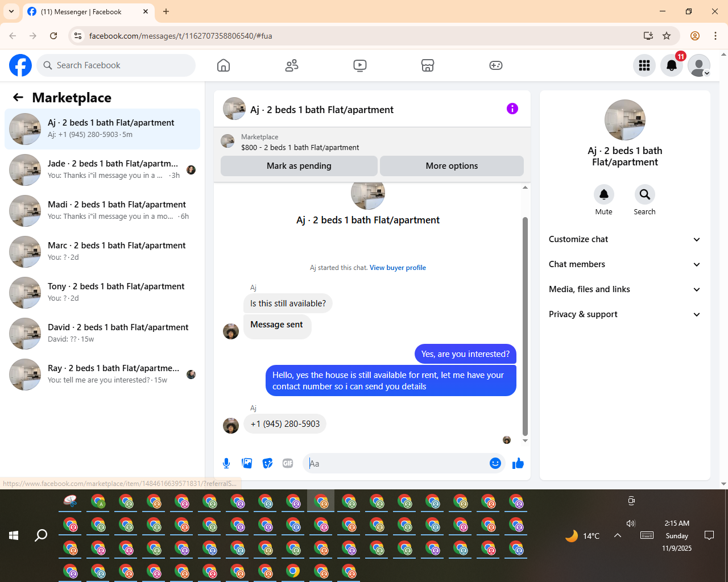The width and height of the screenshot is (728, 582).
Task: Search in conversation via magnifier icon
Action: (644, 194)
